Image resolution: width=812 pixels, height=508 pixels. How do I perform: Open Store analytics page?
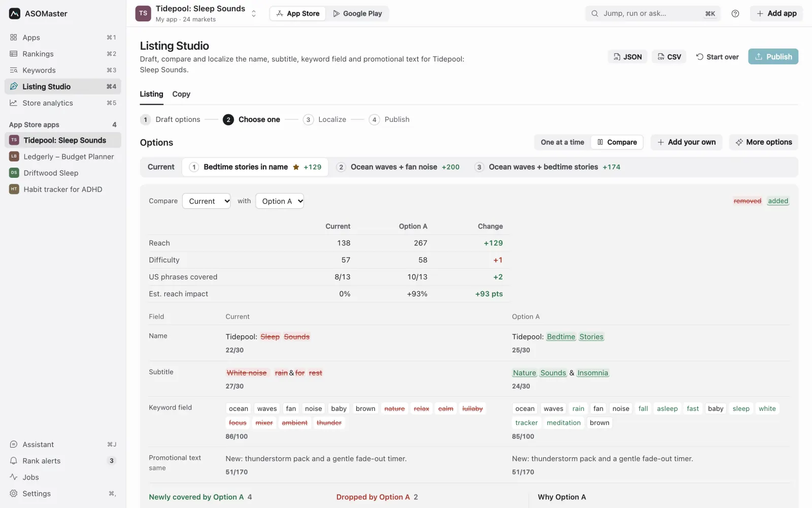tap(63, 103)
